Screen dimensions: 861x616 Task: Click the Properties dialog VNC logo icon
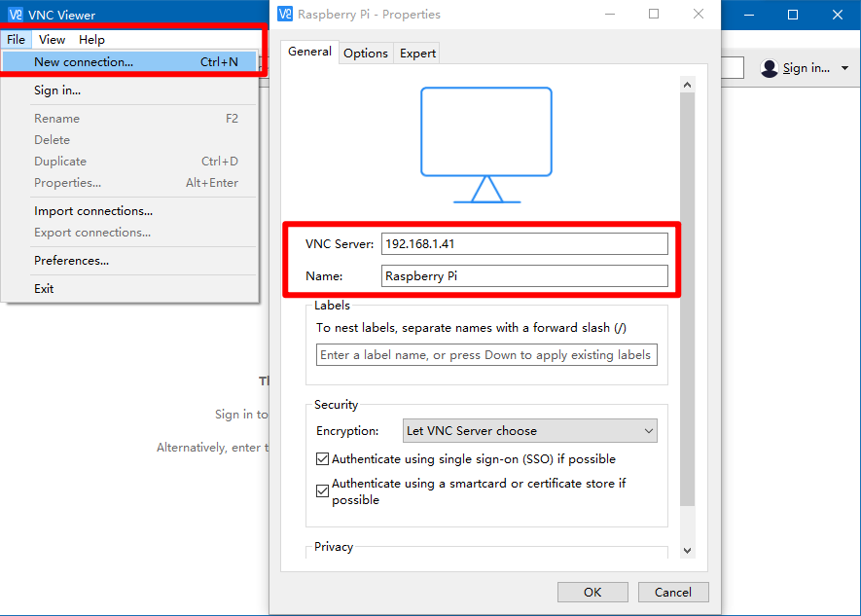point(285,14)
